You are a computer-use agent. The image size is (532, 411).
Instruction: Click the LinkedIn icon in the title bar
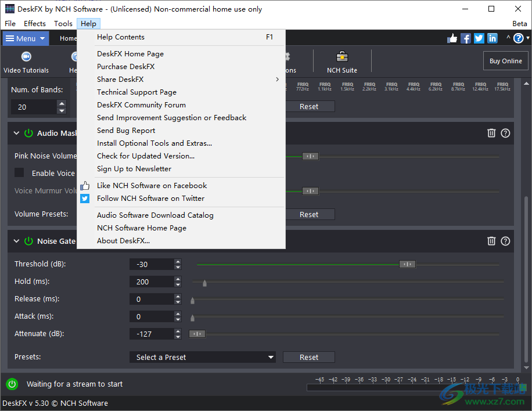491,38
